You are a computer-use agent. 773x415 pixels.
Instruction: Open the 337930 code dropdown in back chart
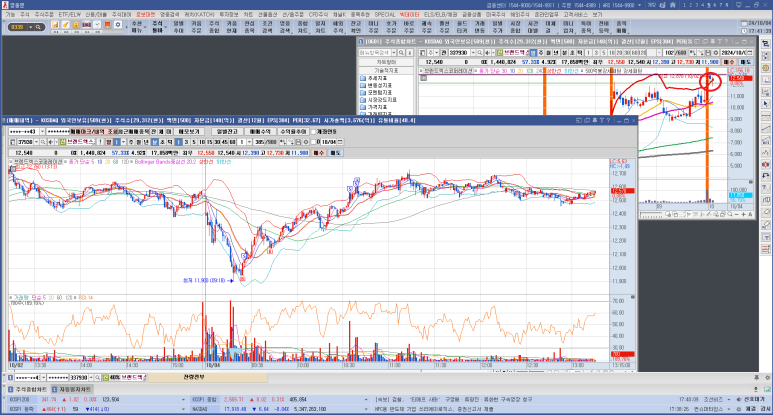(473, 52)
